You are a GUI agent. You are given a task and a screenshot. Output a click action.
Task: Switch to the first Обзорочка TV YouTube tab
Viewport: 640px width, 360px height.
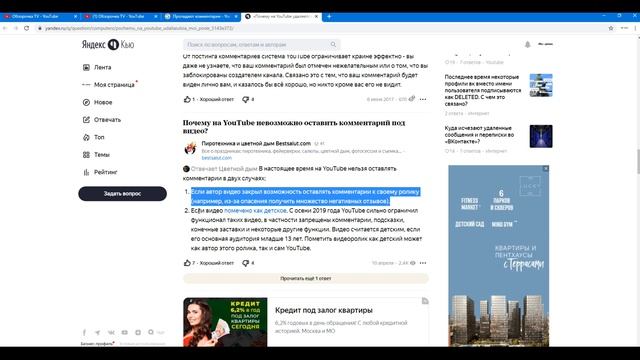tap(40, 16)
